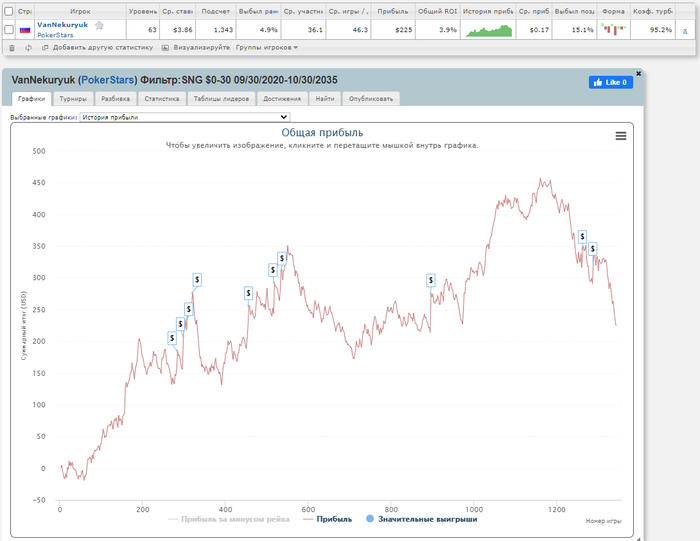The height and width of the screenshot is (541, 700).
Task: Click the red-green form mini chart
Action: [613, 29]
